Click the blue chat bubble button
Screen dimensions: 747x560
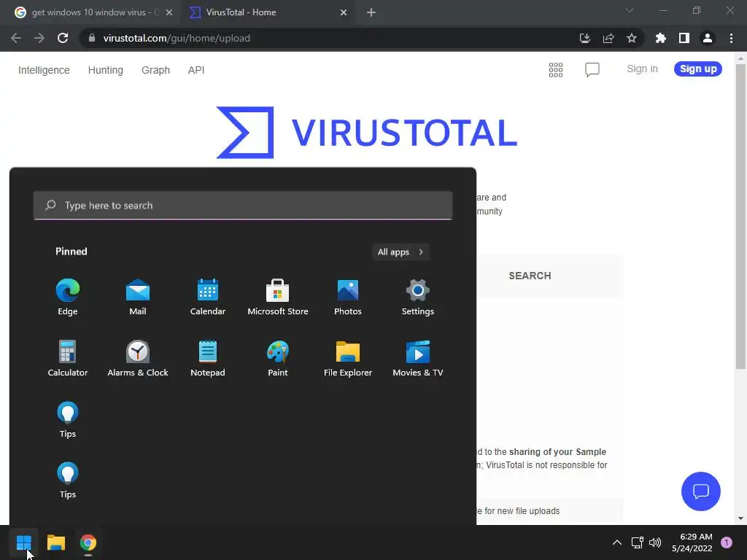(701, 491)
